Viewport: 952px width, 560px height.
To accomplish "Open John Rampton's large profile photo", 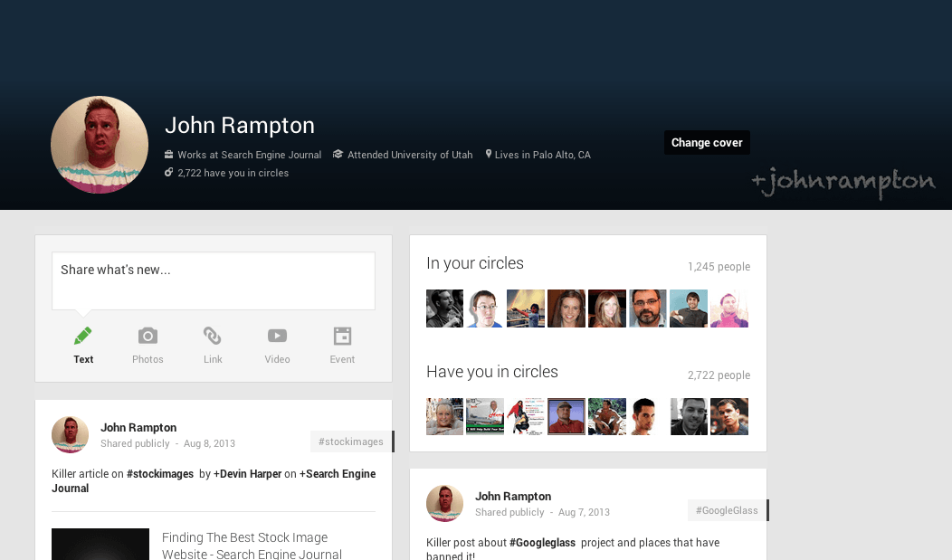I will point(100,145).
